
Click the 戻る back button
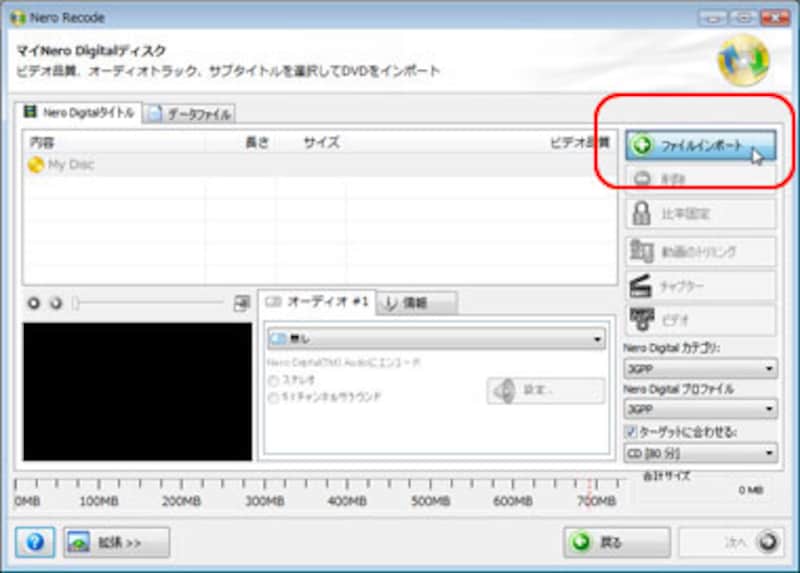[617, 542]
